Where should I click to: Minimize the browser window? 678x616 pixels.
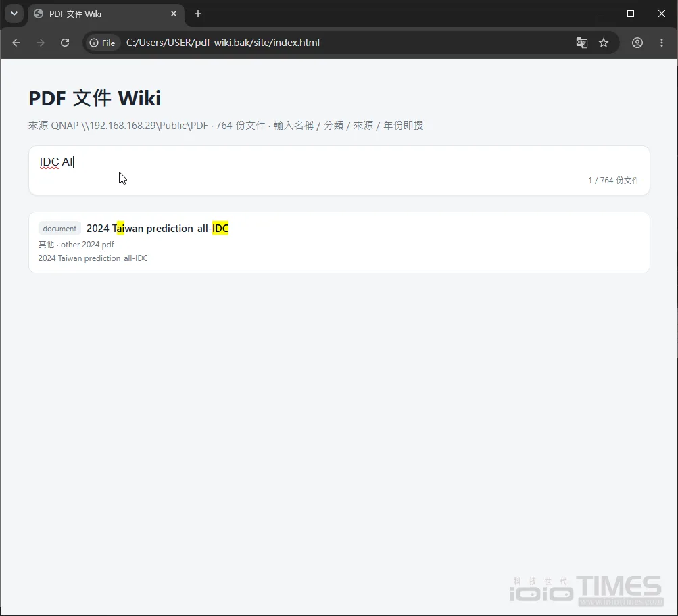[600, 14]
